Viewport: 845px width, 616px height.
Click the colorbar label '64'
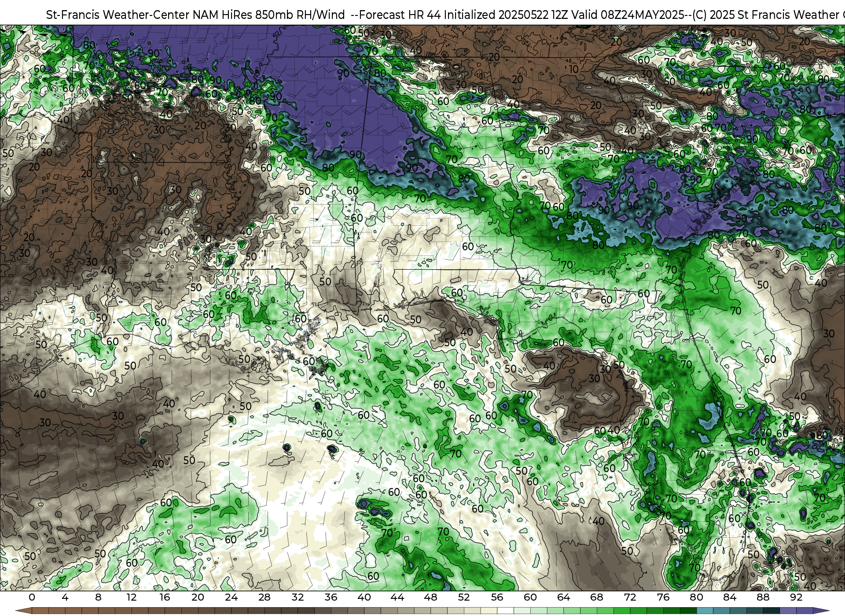click(x=563, y=597)
